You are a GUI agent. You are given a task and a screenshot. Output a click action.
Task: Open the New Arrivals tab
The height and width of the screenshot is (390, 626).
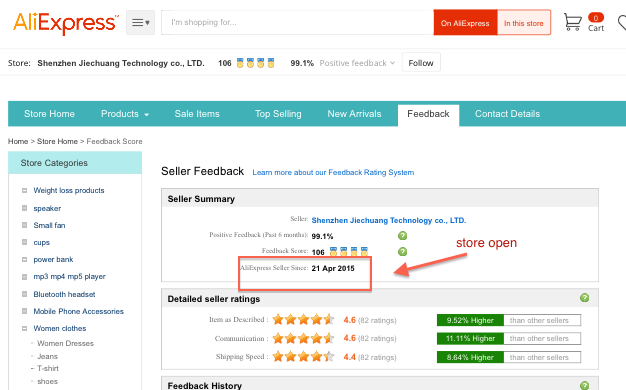[355, 114]
